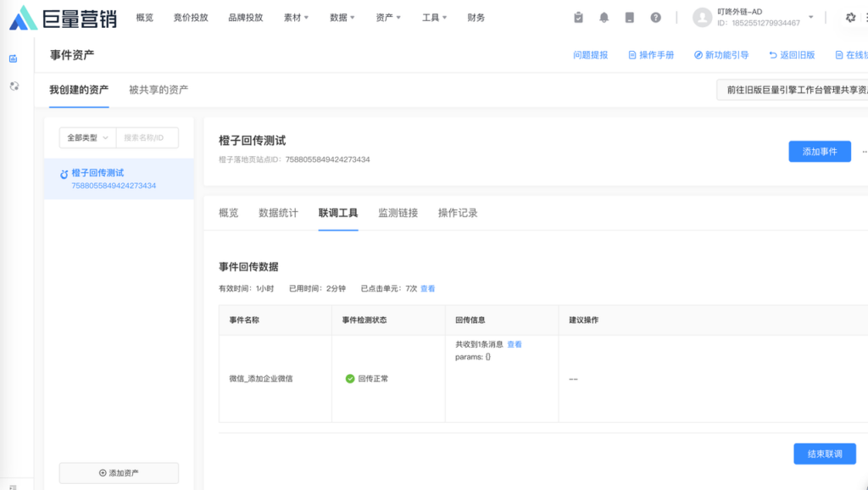The width and height of the screenshot is (868, 490).
Task: Select 橙子回传测试 asset in the list
Action: click(x=97, y=173)
